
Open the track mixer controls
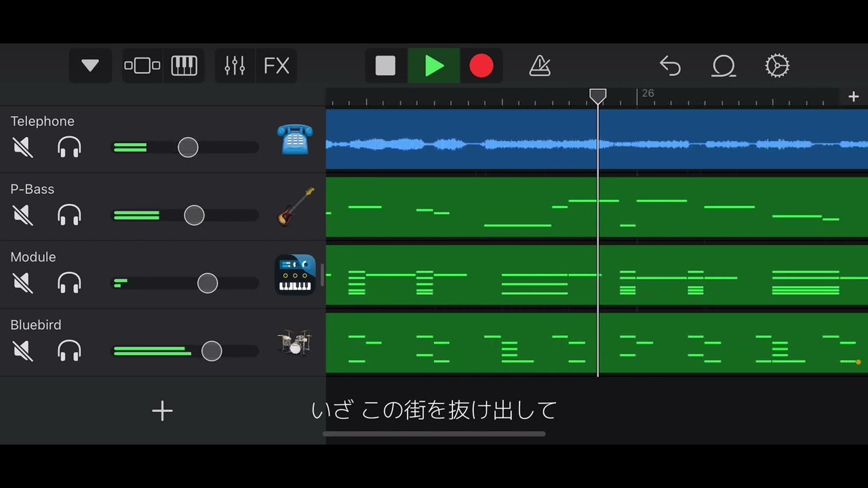(x=235, y=66)
